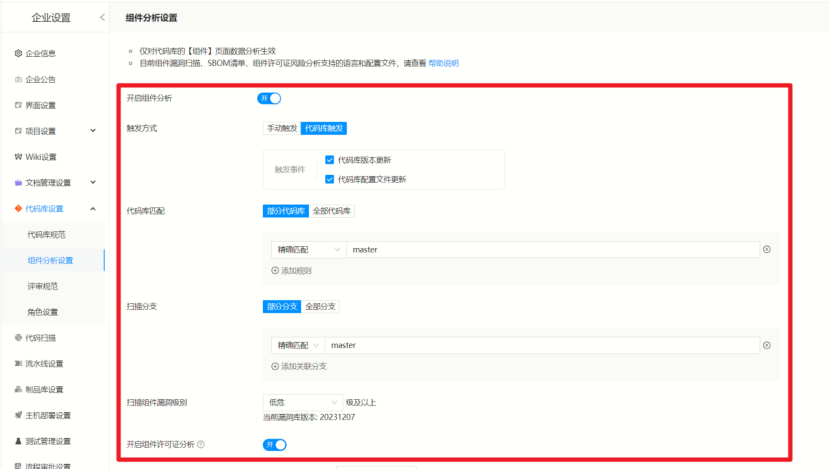Image resolution: width=830 pixels, height=470 pixels.
Task: Toggle the 开启组件许可证分析 switch
Action: coord(274,444)
